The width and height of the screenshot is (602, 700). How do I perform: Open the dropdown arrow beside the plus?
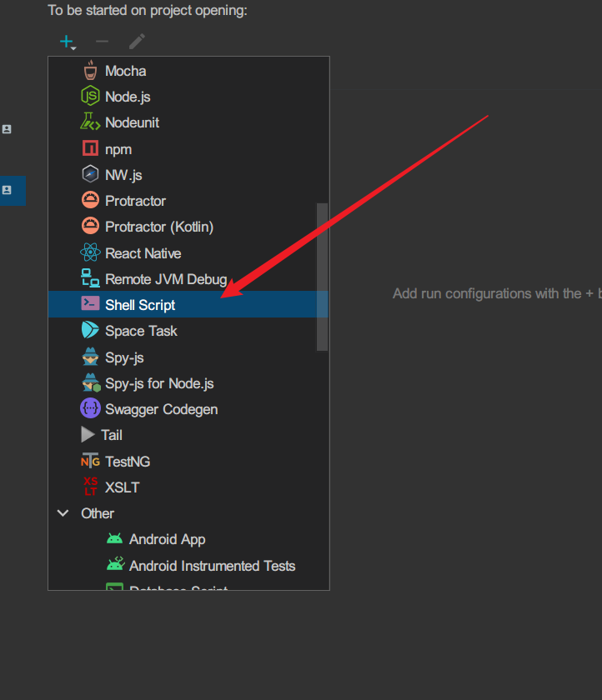point(74,47)
